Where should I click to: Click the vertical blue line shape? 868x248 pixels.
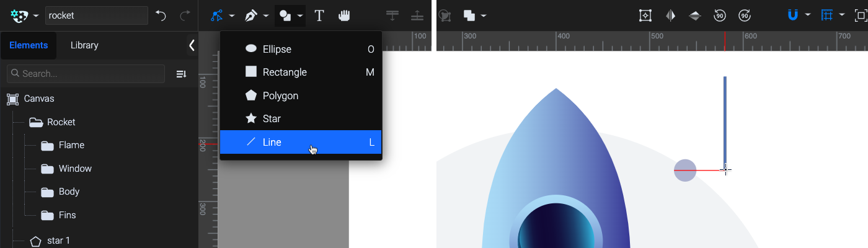725,122
